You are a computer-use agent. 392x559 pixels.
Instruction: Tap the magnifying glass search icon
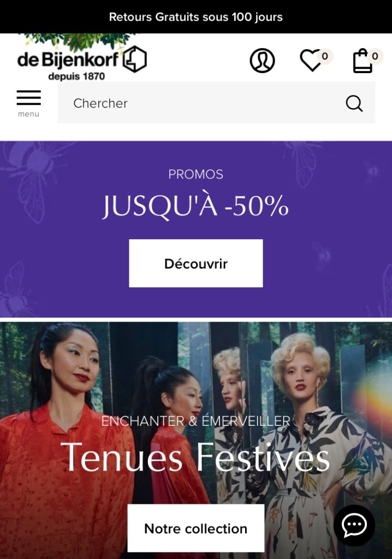354,103
